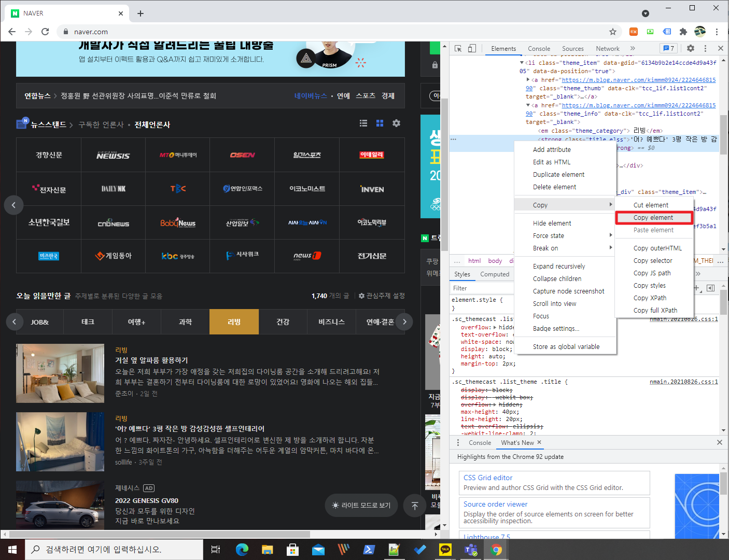Open KakaoTalk from the taskbar
The image size is (729, 560).
(445, 550)
